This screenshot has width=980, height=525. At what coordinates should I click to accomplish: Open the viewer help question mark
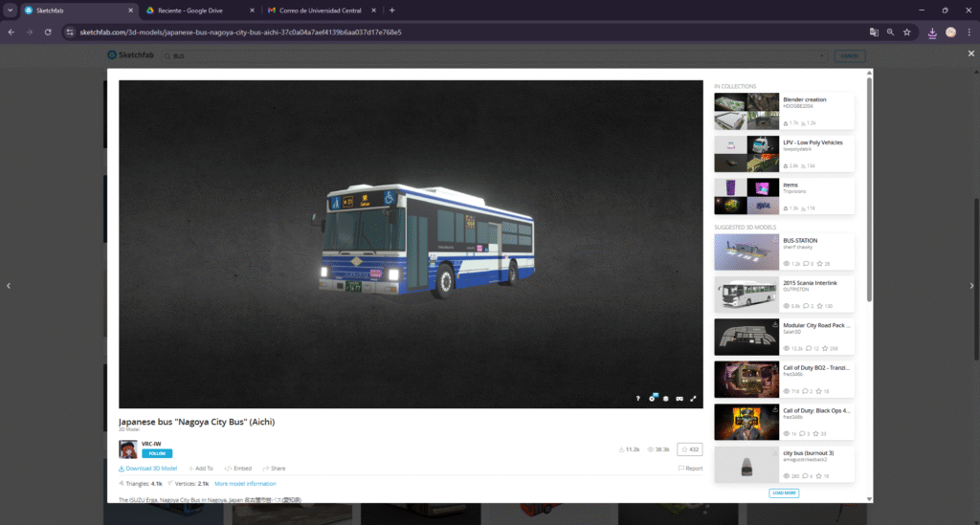coord(637,398)
